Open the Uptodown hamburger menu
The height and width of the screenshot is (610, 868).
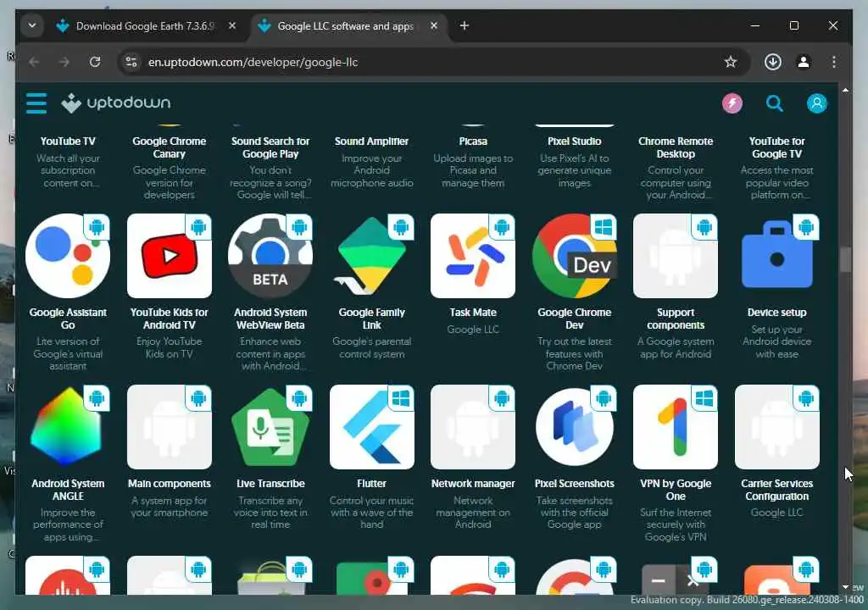36,103
